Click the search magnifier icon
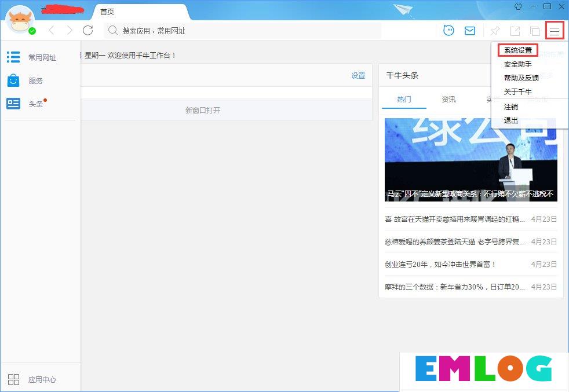The image size is (569, 392). click(113, 31)
